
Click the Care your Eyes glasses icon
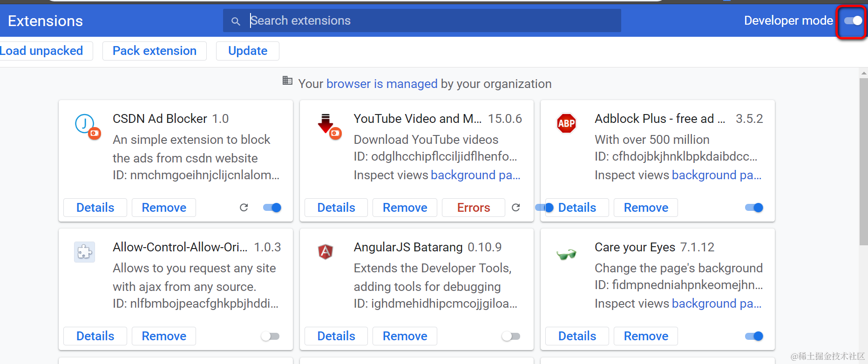[x=567, y=254]
